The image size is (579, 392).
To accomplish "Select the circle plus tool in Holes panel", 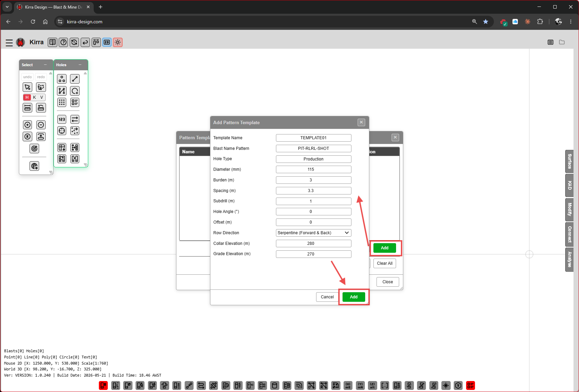I will (75, 91).
